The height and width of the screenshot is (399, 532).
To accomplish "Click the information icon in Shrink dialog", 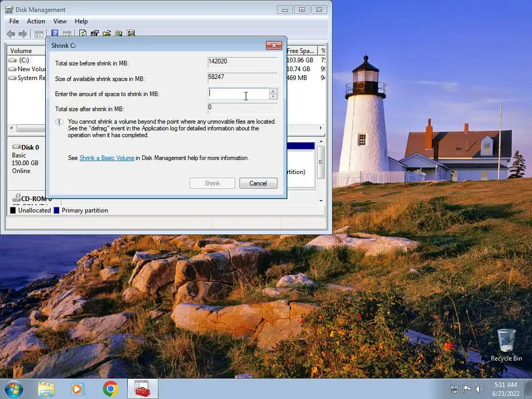I will (59, 122).
